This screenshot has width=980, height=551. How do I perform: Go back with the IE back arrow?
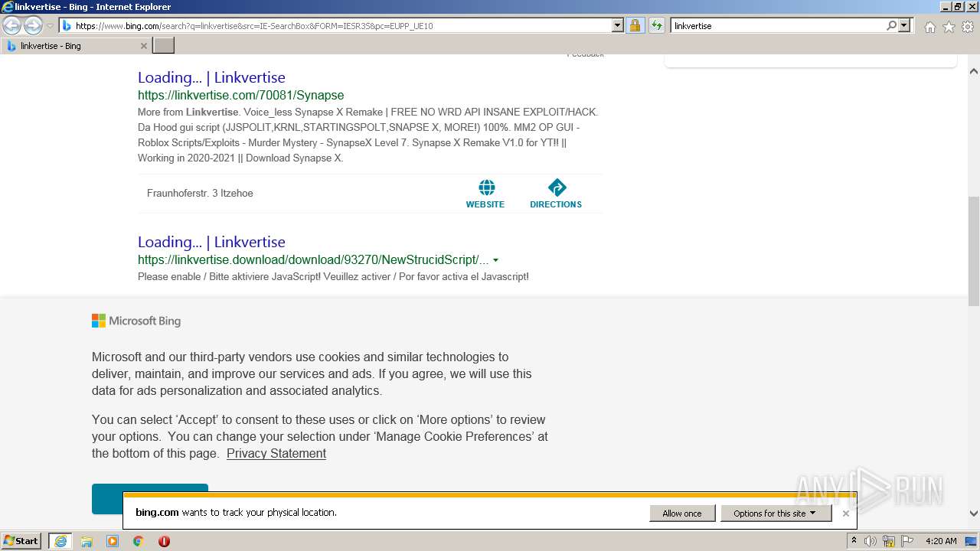click(12, 25)
